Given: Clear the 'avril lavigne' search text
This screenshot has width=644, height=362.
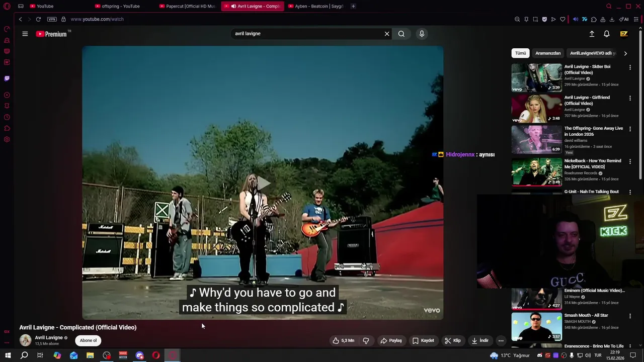Looking at the screenshot, I should pos(387,34).
